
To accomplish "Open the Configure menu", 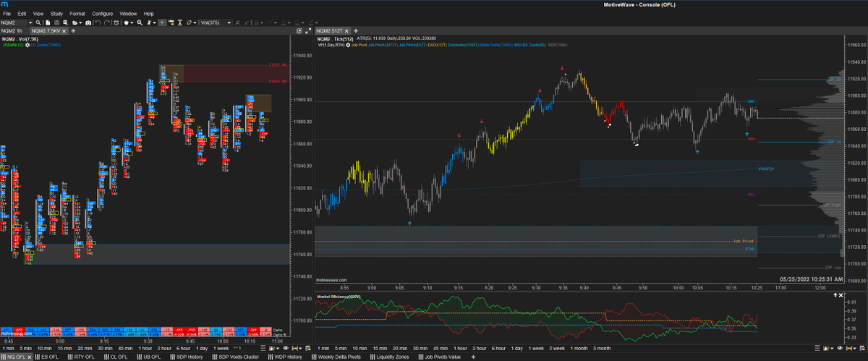I will (102, 13).
